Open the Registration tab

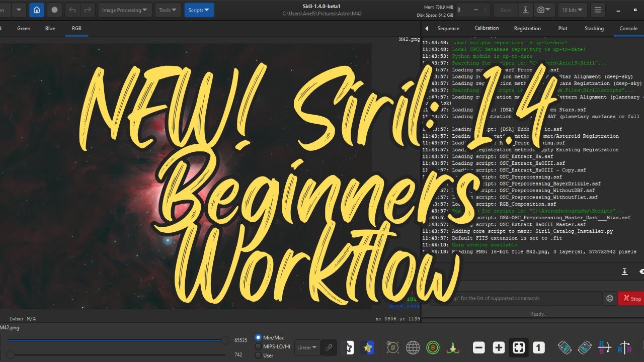pyautogui.click(x=527, y=29)
